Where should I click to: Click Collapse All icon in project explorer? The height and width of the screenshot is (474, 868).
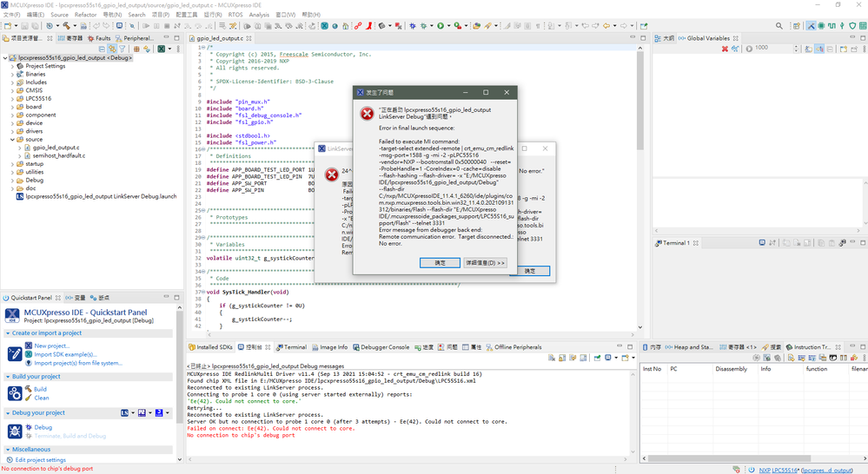click(x=102, y=49)
